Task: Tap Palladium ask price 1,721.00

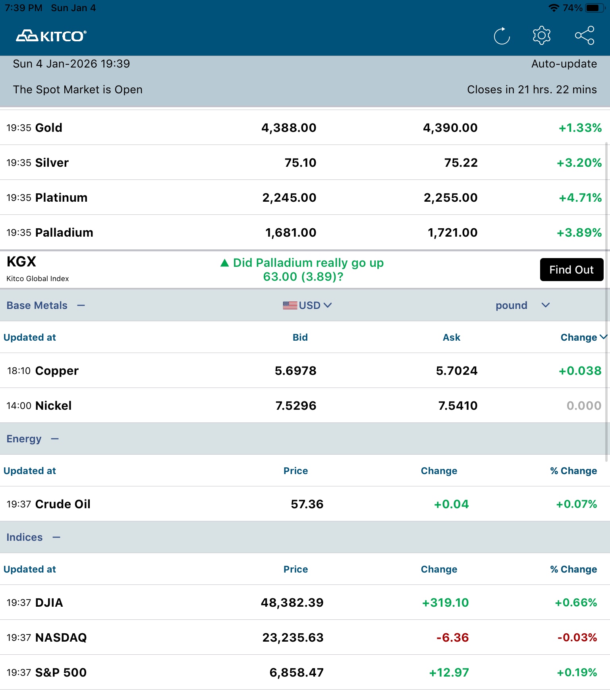Action: coord(452,233)
